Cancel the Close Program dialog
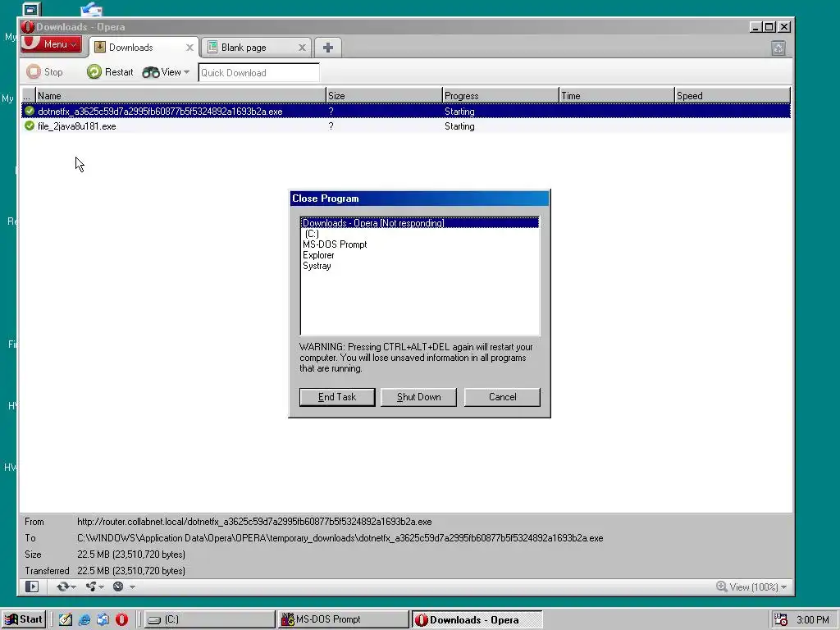Screen dimensions: 840x630 (503, 397)
